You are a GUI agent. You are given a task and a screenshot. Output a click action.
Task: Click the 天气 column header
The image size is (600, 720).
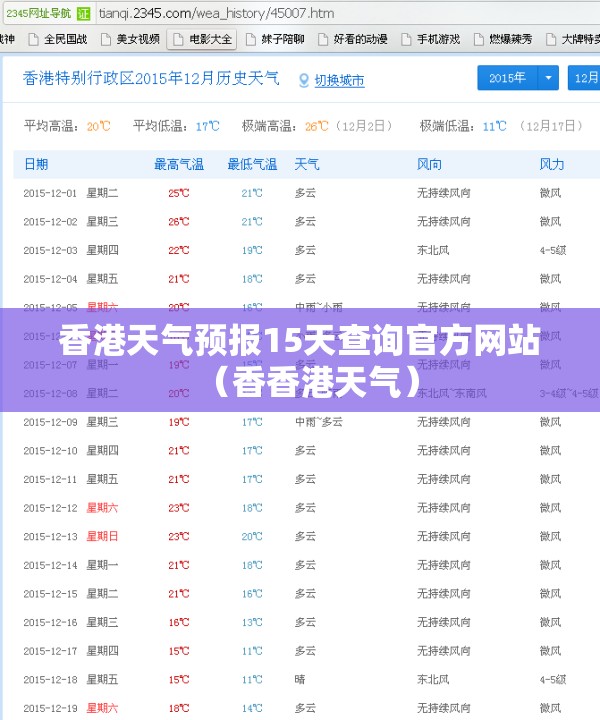point(307,164)
